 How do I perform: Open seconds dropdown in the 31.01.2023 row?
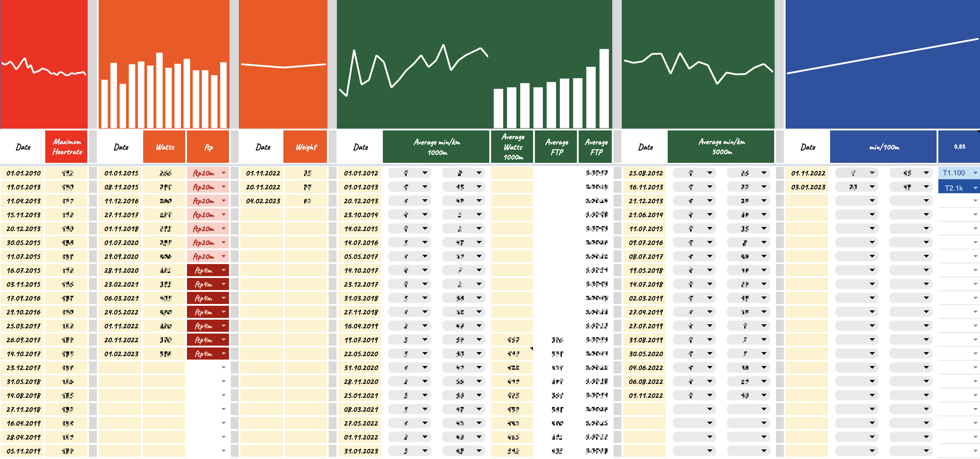479,451
